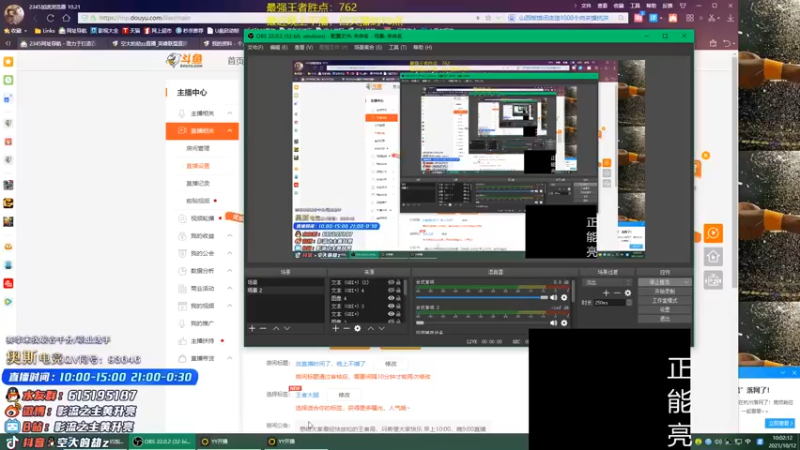Go back in browser history
800x450 pixels.
tap(36, 18)
